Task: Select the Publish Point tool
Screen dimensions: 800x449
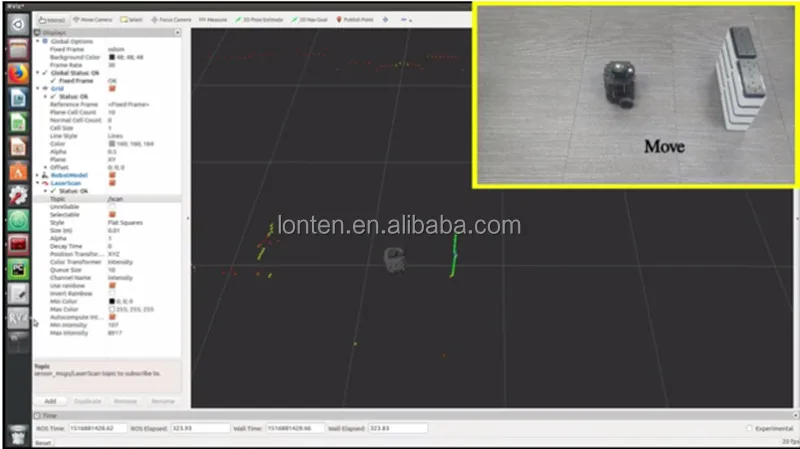Action: pos(355,19)
